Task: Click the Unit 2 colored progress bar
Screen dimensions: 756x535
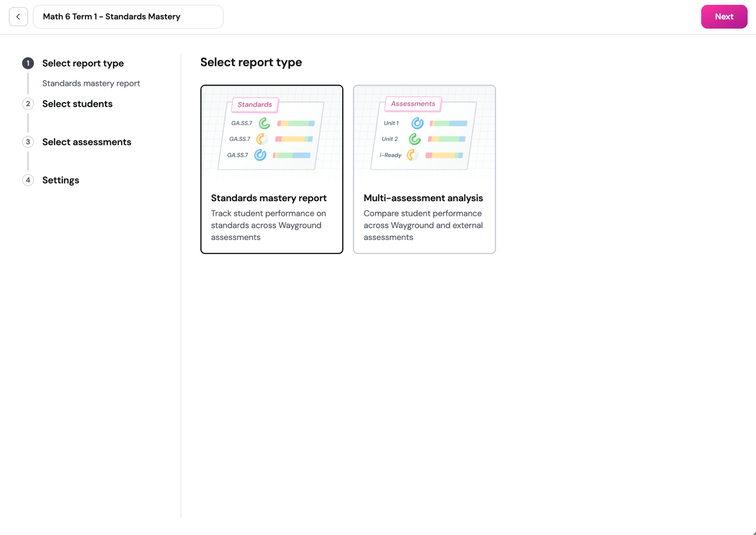Action: click(x=447, y=139)
